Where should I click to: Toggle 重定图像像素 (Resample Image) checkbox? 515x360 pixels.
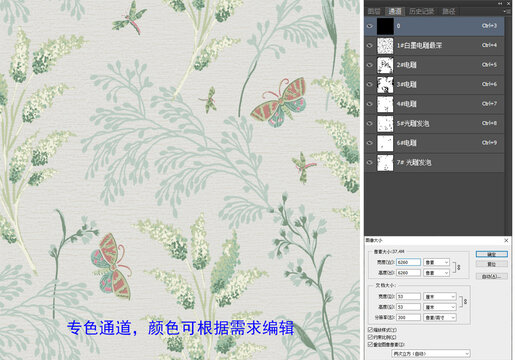tap(370, 344)
